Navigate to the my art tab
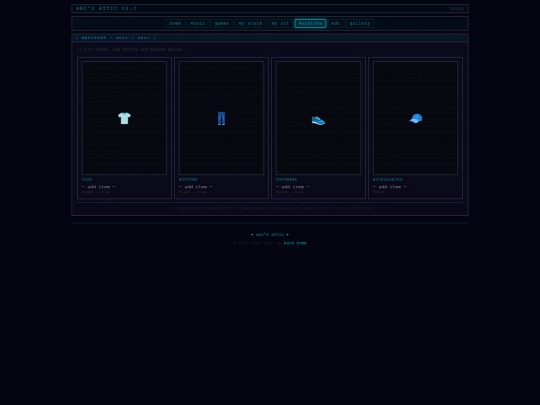540x405 pixels. (x=280, y=23)
